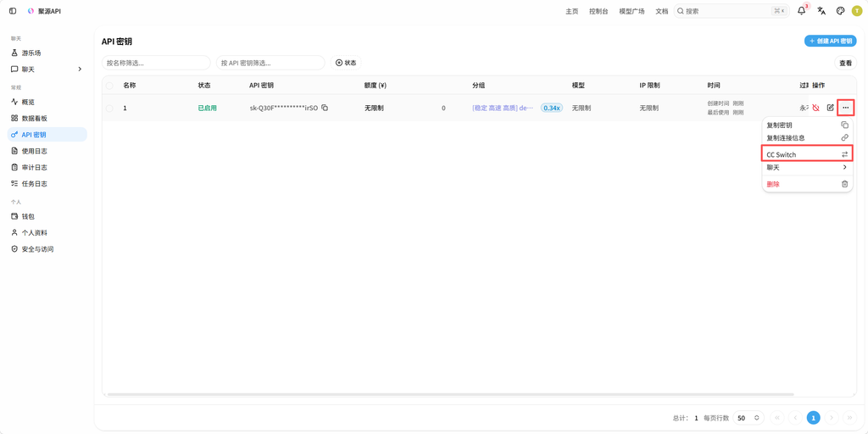Screen dimensions: 868x434
Task: Go to 主页 in the top navigation
Action: (x=572, y=11)
